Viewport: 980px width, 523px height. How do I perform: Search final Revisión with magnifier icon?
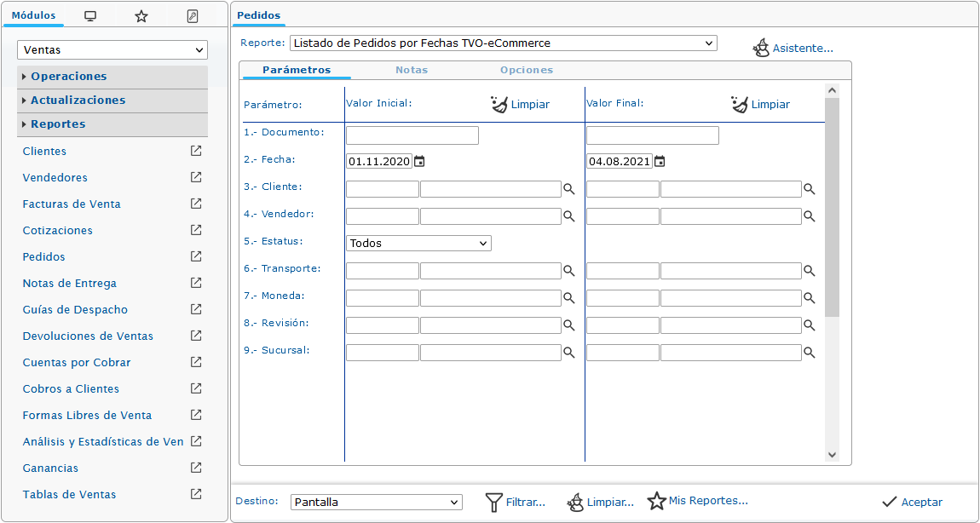pyautogui.click(x=809, y=325)
